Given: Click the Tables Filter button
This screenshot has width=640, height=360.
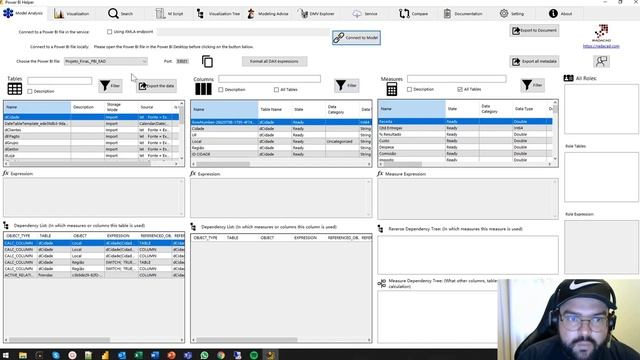Looking at the screenshot, I should (110, 86).
